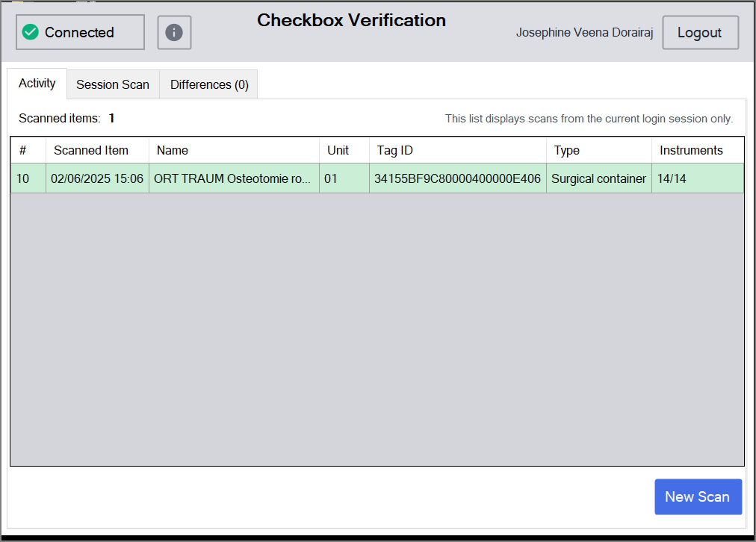Image resolution: width=756 pixels, height=542 pixels.
Task: Click the Connected status text
Action: (79, 32)
